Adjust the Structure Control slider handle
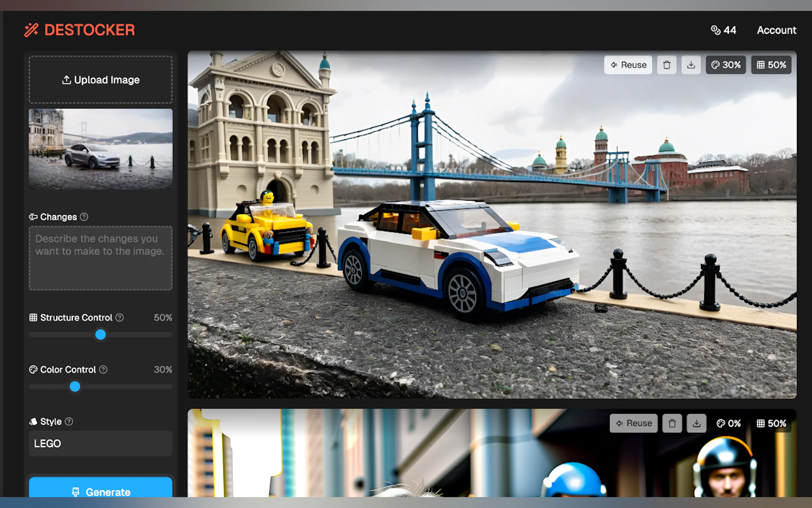Screen dimensions: 812x508 click(100, 335)
